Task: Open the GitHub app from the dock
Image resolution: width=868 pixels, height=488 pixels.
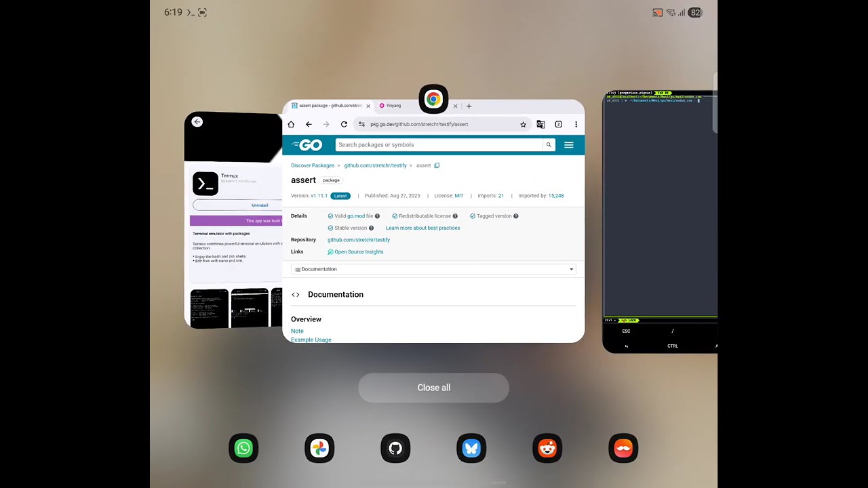Action: [395, 448]
